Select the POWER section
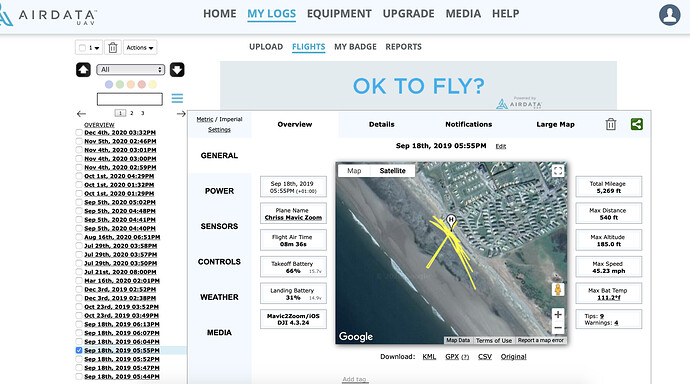The image size is (690, 384). [x=219, y=191]
